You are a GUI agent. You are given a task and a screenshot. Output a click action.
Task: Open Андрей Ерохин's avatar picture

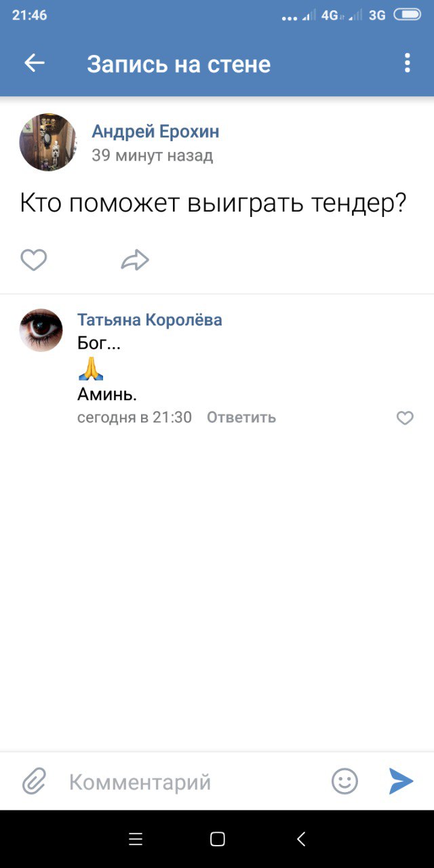tap(47, 142)
